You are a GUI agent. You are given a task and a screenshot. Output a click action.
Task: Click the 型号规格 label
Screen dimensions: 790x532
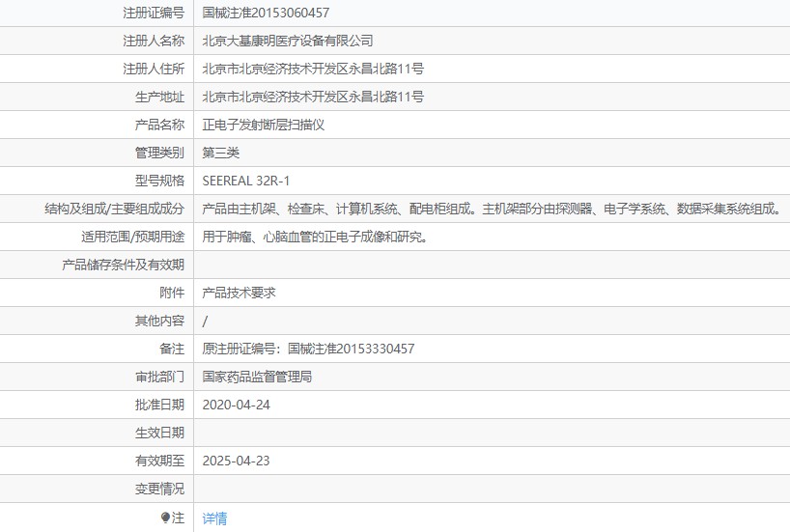pos(159,181)
